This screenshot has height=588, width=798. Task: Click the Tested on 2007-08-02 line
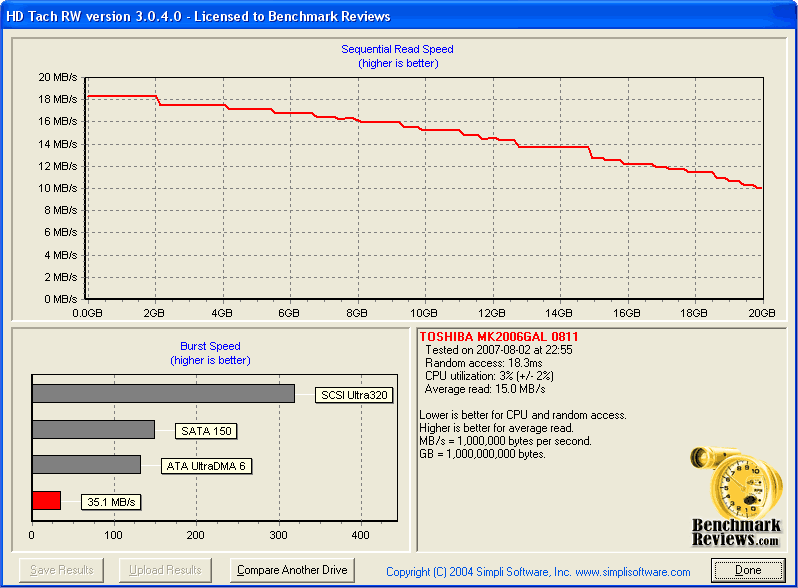click(499, 350)
